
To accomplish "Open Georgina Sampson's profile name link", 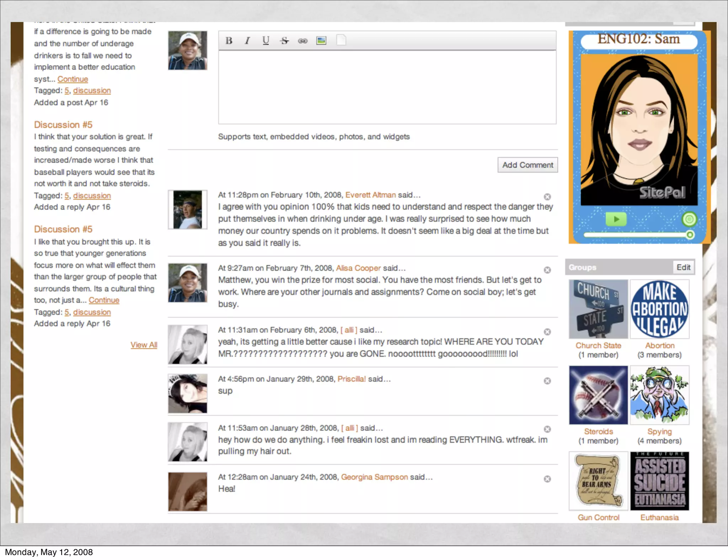I will click(x=374, y=477).
